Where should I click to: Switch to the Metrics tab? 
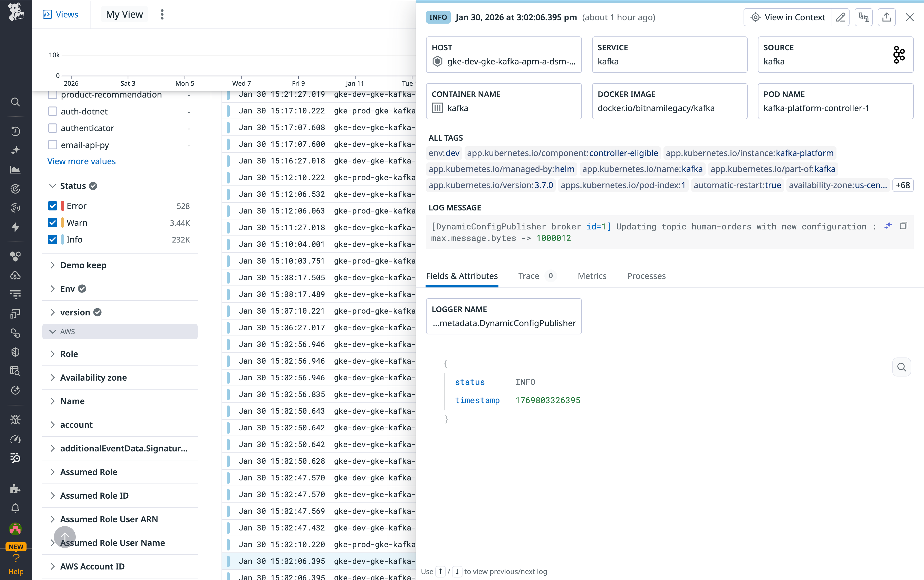coord(591,276)
